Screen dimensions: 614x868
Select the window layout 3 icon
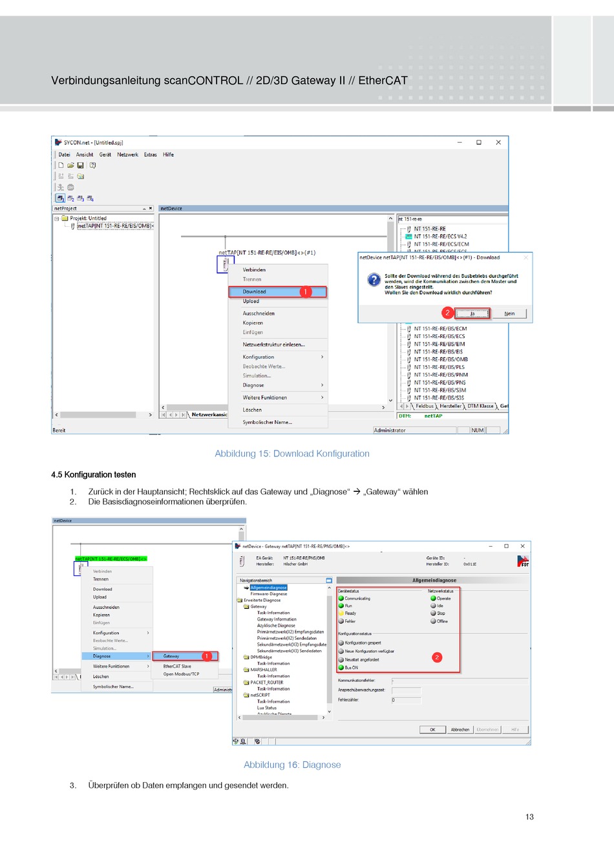pos(80,198)
